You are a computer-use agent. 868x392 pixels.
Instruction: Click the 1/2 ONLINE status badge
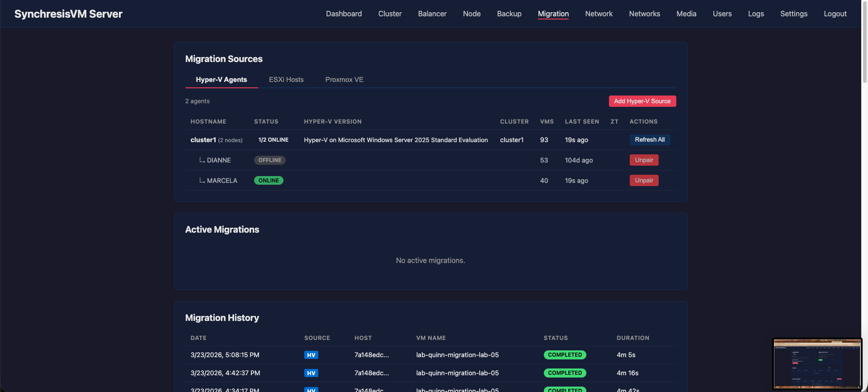[x=274, y=140]
